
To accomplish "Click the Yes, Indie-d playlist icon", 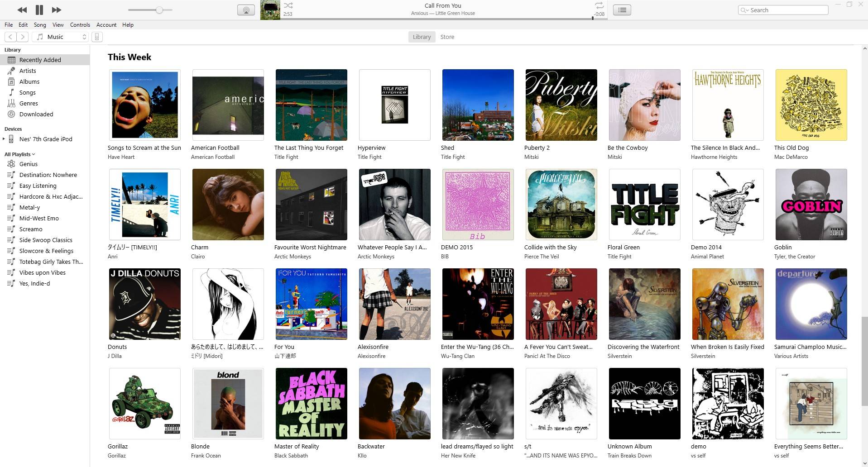I will click(x=11, y=283).
